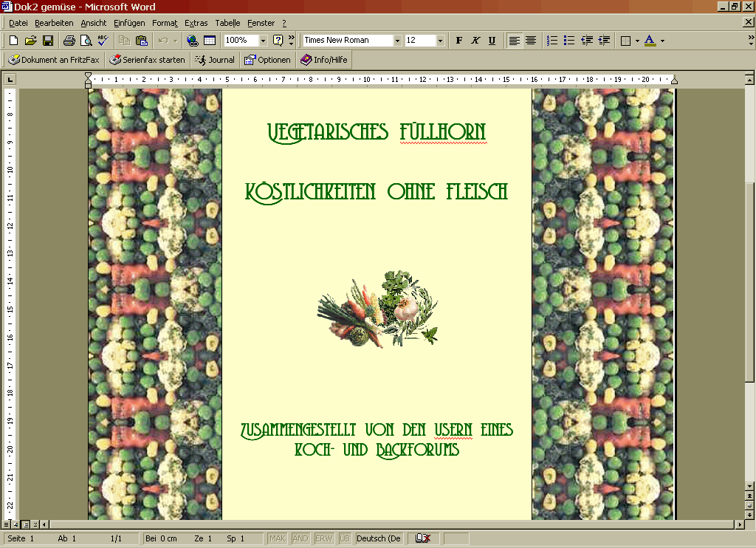Open the font size 12 dropdown

(440, 41)
